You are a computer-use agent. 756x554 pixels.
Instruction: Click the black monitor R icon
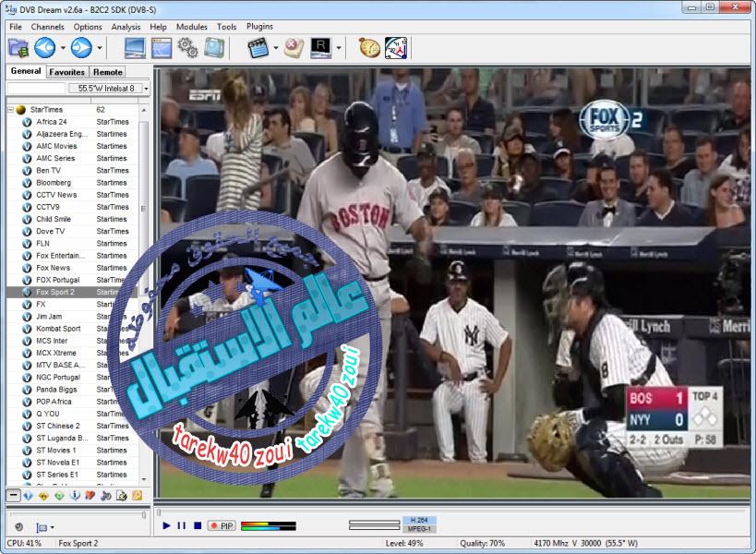pyautogui.click(x=320, y=48)
